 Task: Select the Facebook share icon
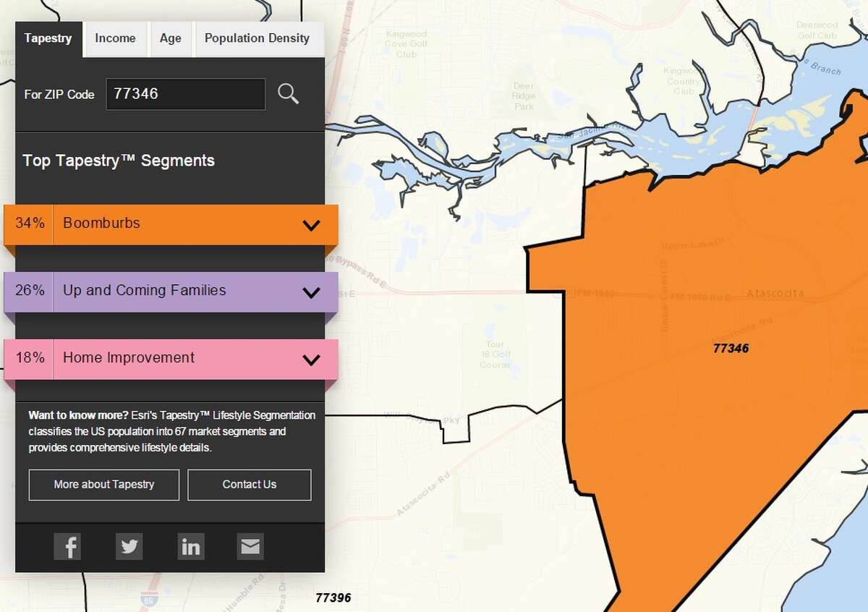(67, 547)
